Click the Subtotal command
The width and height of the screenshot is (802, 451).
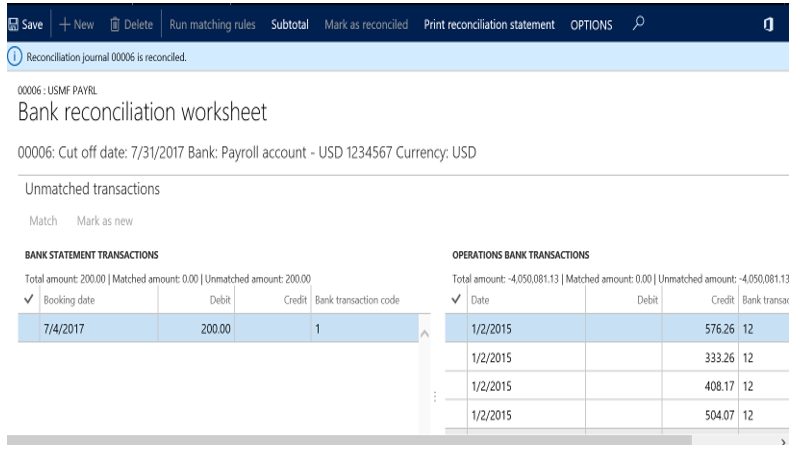coord(290,24)
